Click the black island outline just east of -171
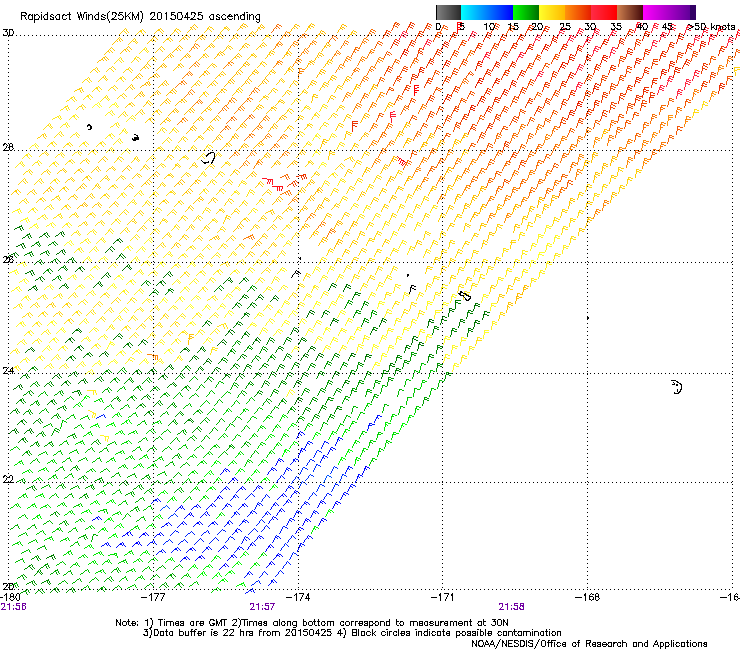 point(464,296)
